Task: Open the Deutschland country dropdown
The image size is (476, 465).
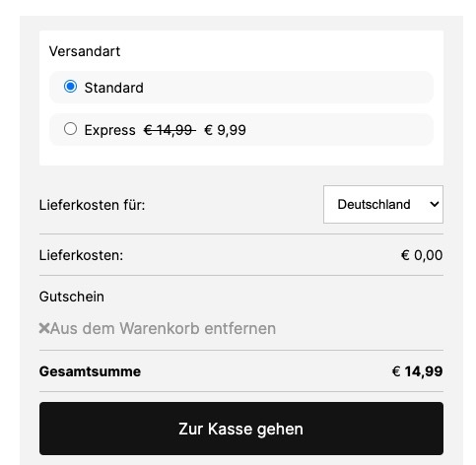Action: (383, 204)
